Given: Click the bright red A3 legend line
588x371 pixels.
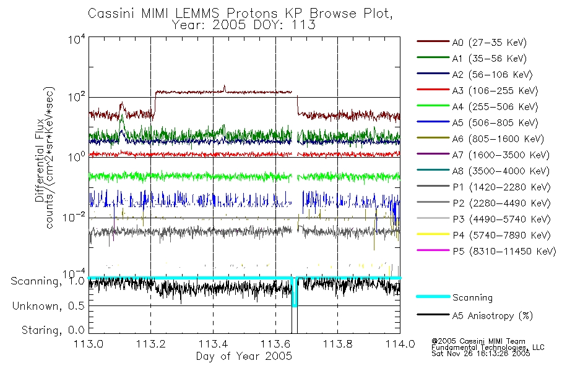Looking at the screenshot, I should click(433, 90).
